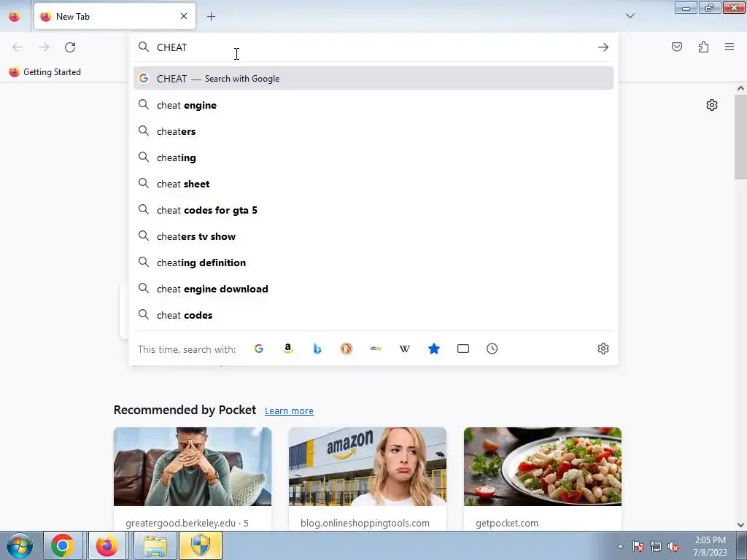Search this time with Wikipedia
This screenshot has width=747, height=560.
coord(405,349)
